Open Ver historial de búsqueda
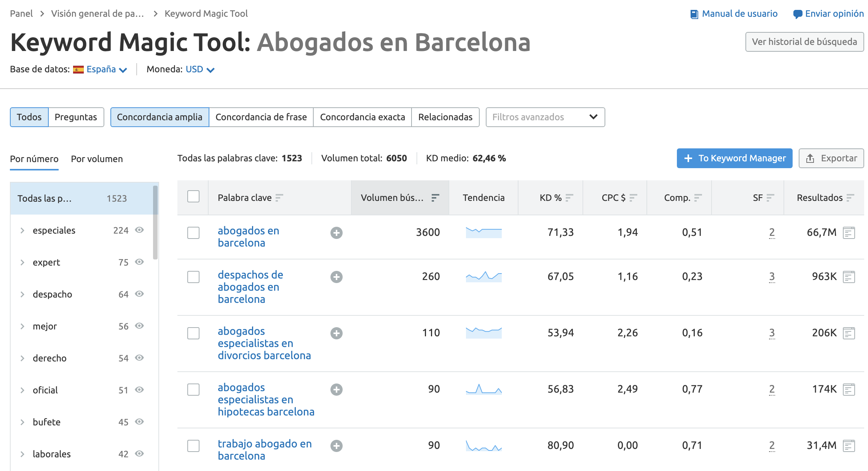The image size is (868, 471). pos(804,42)
